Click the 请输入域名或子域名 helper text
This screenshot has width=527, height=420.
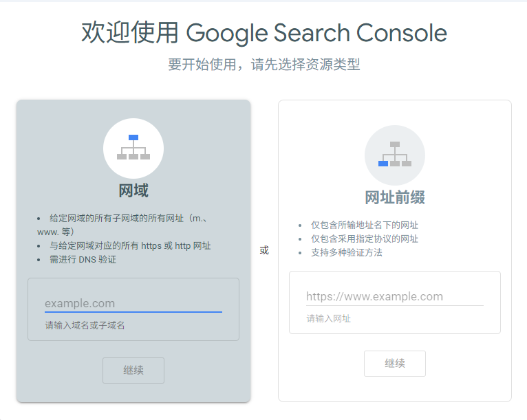click(85, 325)
